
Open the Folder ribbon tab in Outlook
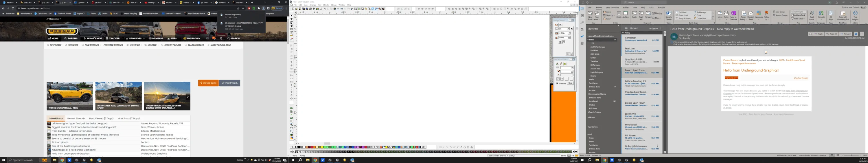[x=626, y=7]
